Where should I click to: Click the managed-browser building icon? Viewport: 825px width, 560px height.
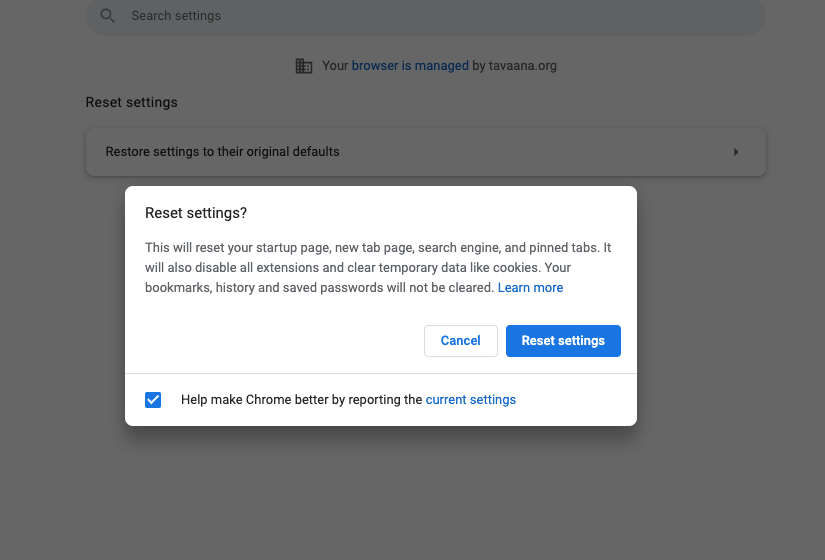coord(304,66)
